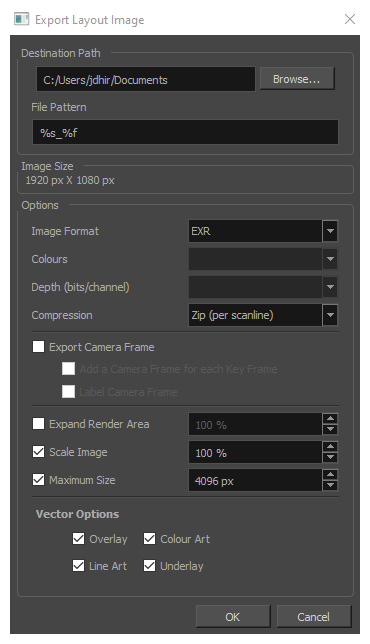Increase the Scale Image percentage with up arrow
This screenshot has width=370, height=644.
click(330, 446)
